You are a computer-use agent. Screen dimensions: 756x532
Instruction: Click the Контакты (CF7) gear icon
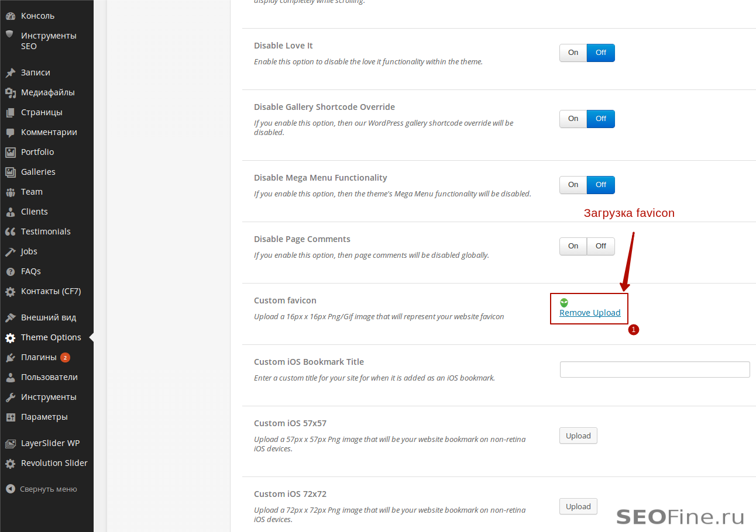tap(11, 291)
